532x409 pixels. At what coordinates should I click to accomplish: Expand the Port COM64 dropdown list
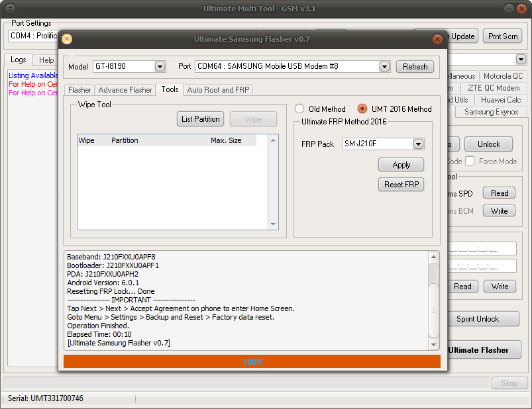[x=384, y=67]
